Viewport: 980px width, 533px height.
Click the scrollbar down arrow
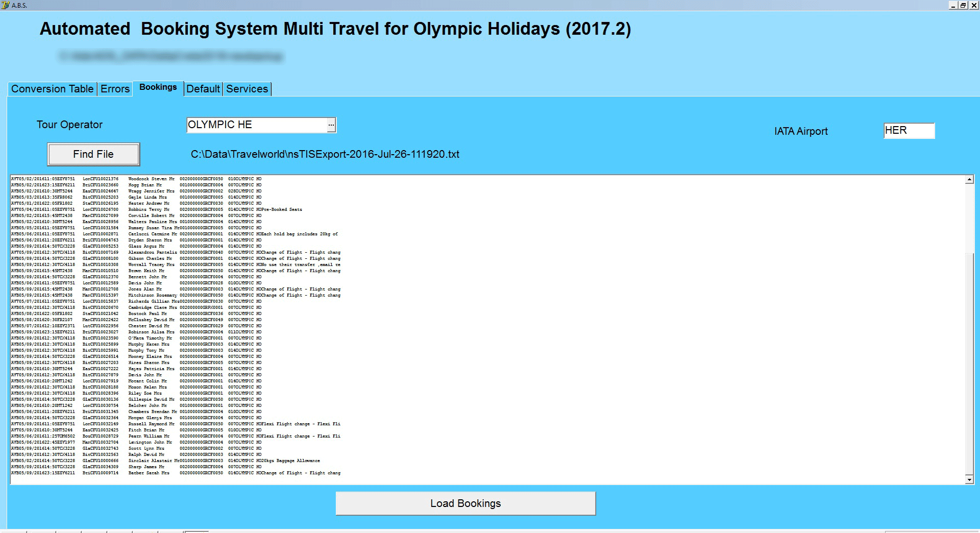click(x=968, y=480)
